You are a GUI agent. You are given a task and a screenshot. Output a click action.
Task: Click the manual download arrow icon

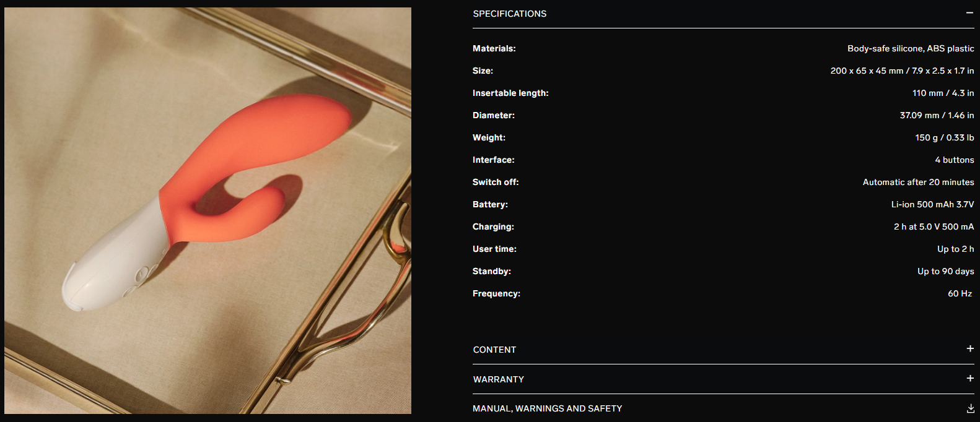[970, 408]
